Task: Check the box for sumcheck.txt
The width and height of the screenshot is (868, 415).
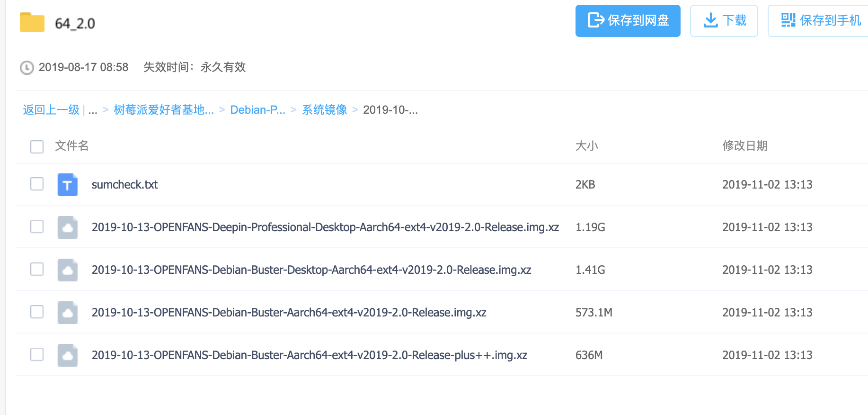Action: coord(37,184)
